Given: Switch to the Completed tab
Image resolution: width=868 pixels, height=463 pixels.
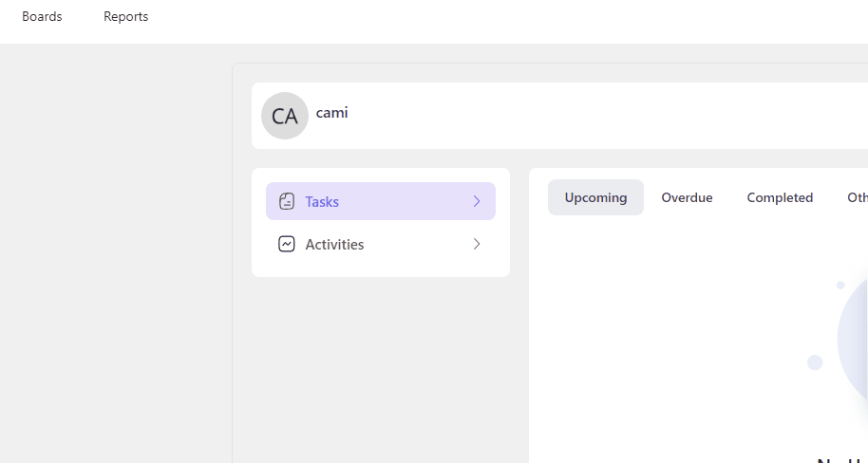Looking at the screenshot, I should (x=780, y=197).
